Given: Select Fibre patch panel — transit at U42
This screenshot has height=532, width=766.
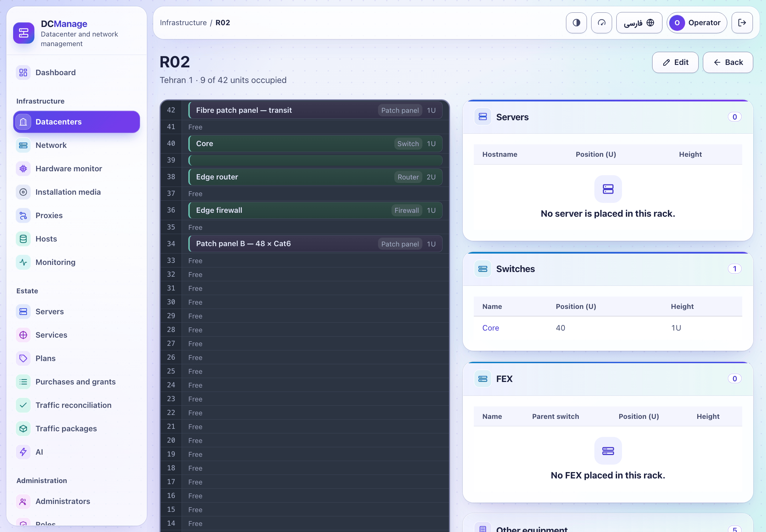Looking at the screenshot, I should coord(315,110).
